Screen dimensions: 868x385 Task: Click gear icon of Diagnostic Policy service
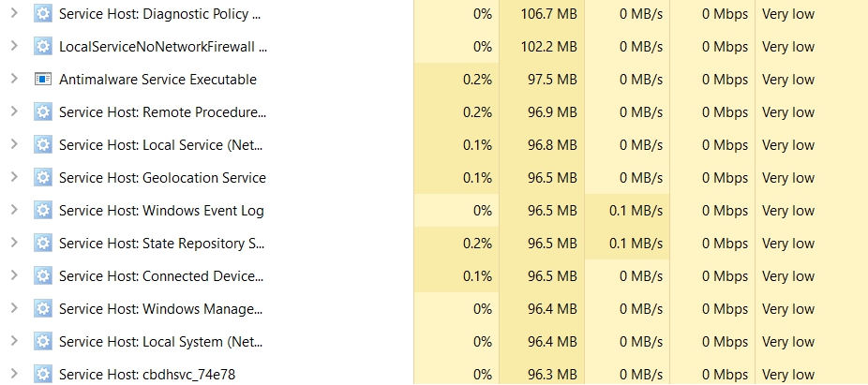(42, 13)
